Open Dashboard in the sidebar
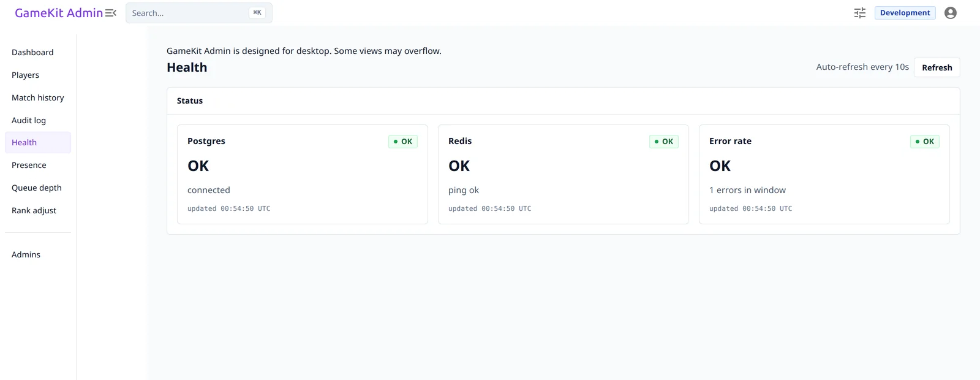The width and height of the screenshot is (980, 380). (38, 53)
